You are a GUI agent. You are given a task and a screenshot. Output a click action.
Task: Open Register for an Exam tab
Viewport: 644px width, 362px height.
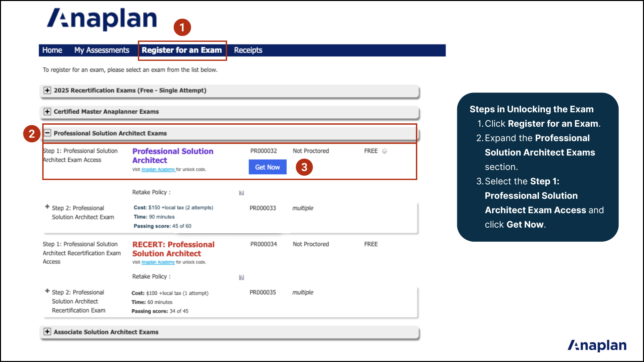pos(182,50)
